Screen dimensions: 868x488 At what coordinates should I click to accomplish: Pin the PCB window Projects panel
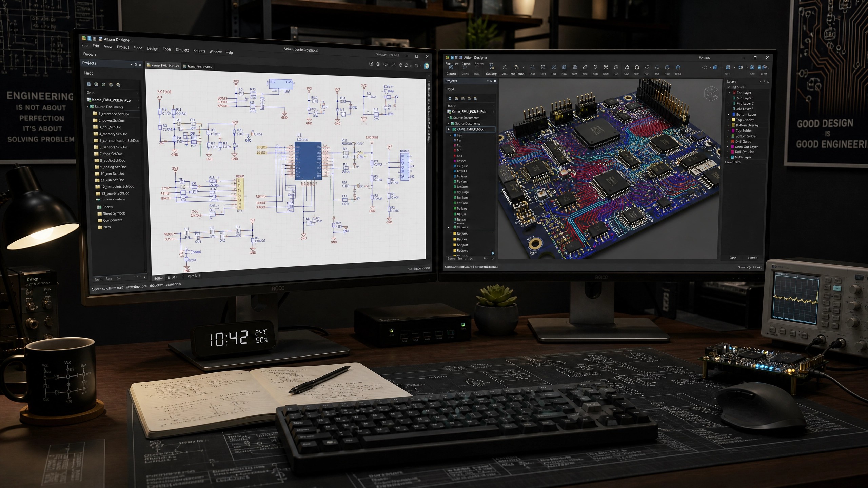pyautogui.click(x=491, y=81)
